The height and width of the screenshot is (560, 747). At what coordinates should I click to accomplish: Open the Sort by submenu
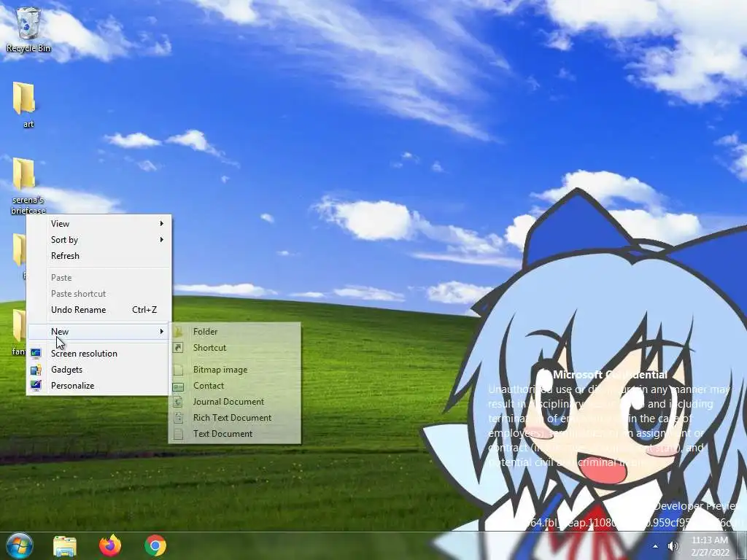98,239
